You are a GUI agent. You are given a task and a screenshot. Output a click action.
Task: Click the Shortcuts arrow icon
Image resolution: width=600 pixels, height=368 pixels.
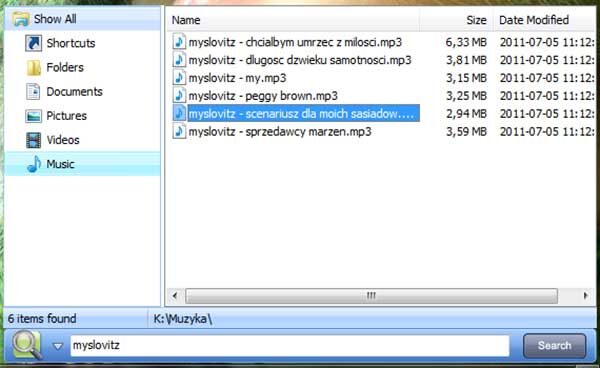pos(34,43)
